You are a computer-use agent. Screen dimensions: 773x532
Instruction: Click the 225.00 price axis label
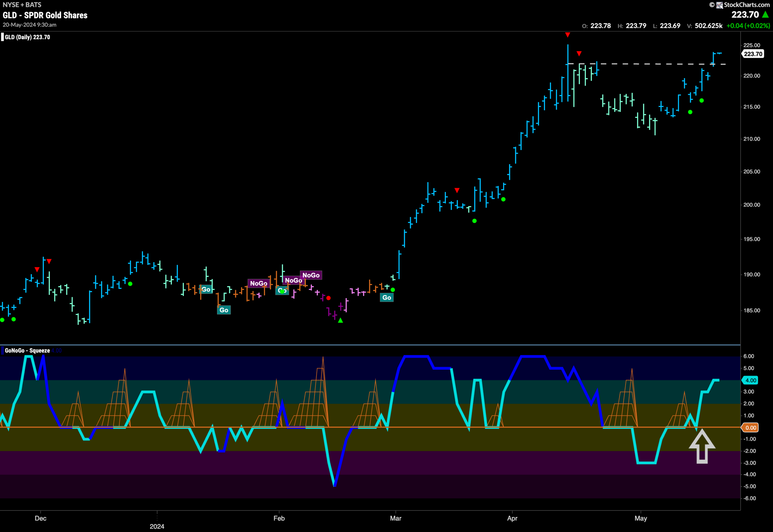click(x=752, y=45)
